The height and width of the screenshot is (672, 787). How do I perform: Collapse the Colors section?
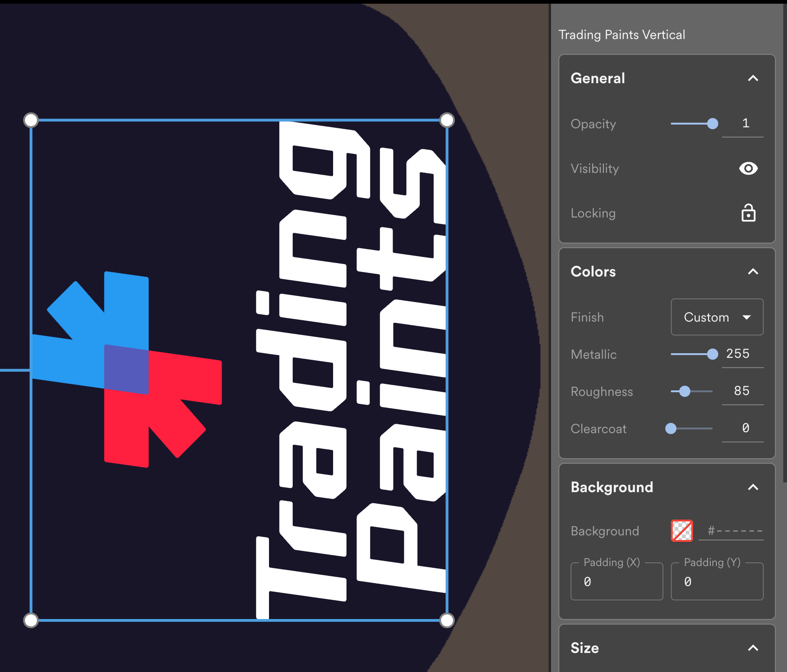point(753,271)
